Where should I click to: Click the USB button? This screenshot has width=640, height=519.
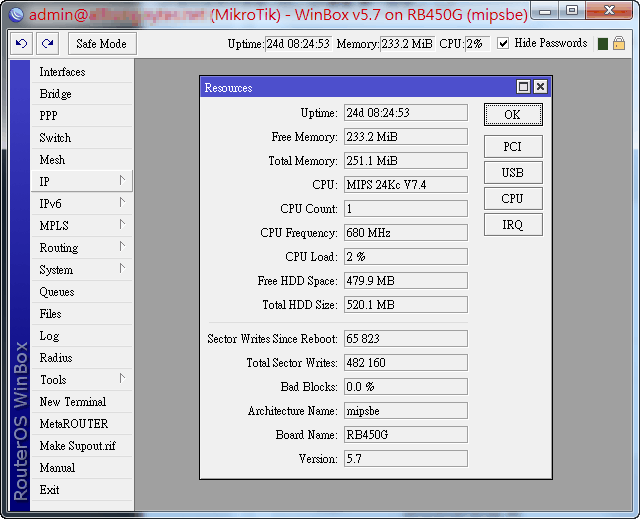coord(513,173)
